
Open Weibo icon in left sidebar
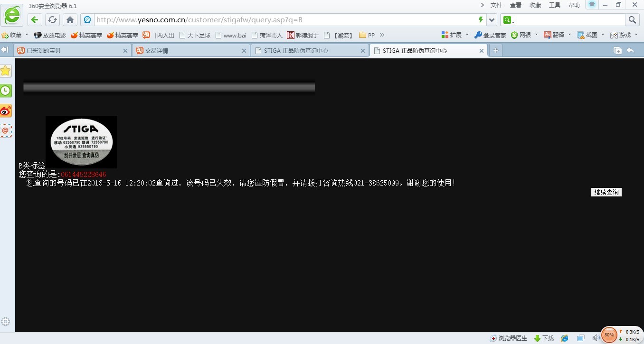[x=6, y=111]
